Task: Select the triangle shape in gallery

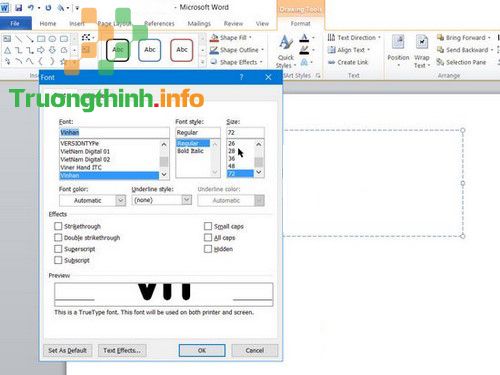Action: [7, 50]
